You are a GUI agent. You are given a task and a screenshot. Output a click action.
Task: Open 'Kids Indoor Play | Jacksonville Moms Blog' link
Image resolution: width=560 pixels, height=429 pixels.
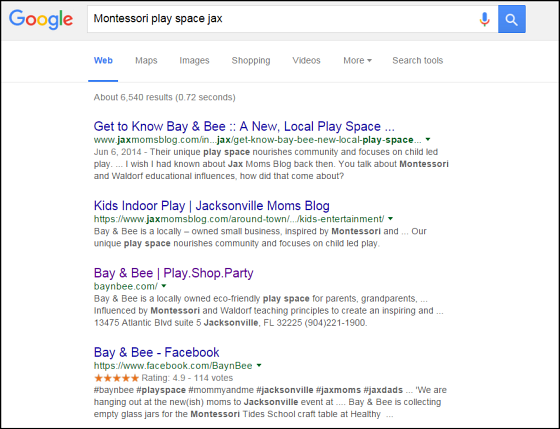(x=211, y=206)
